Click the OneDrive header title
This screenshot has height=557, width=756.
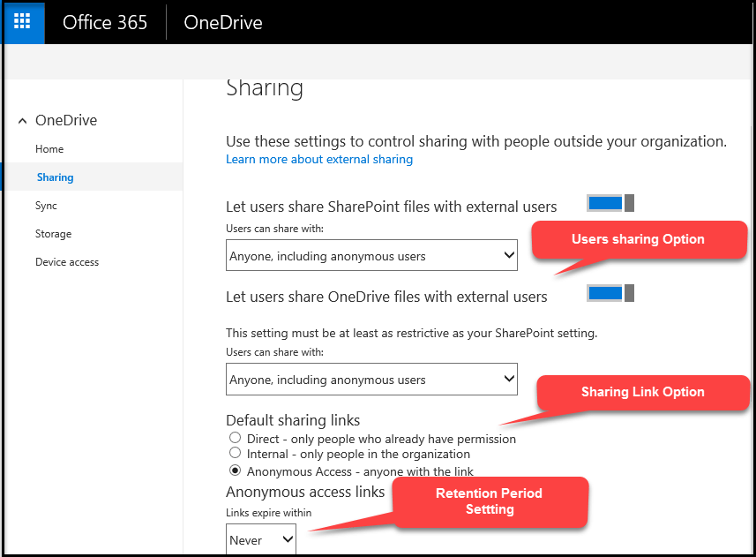coord(222,22)
